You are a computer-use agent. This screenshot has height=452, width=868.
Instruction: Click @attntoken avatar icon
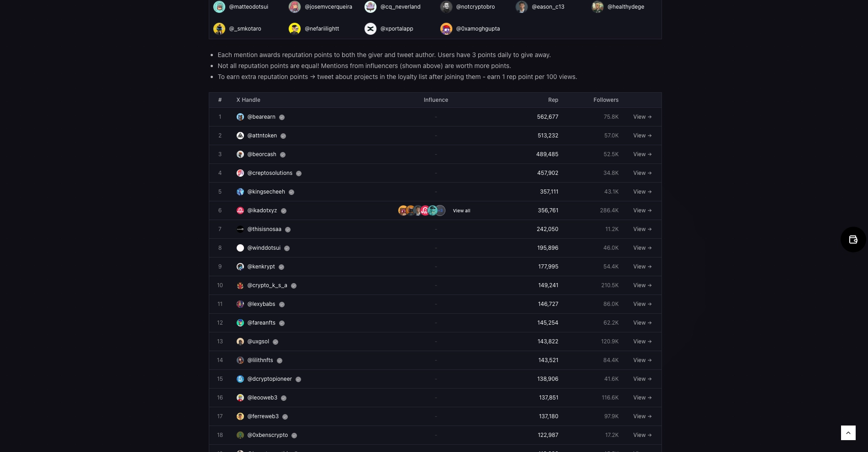coord(240,136)
